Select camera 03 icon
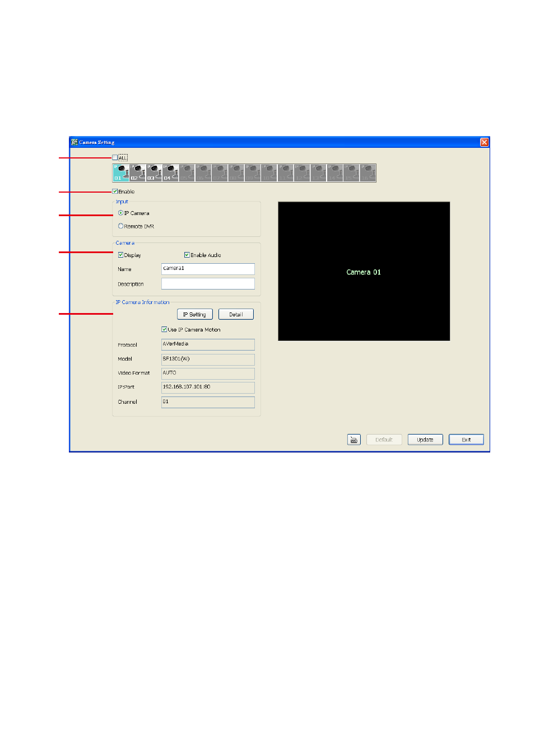Screen dimensions: 535x756 [154, 172]
